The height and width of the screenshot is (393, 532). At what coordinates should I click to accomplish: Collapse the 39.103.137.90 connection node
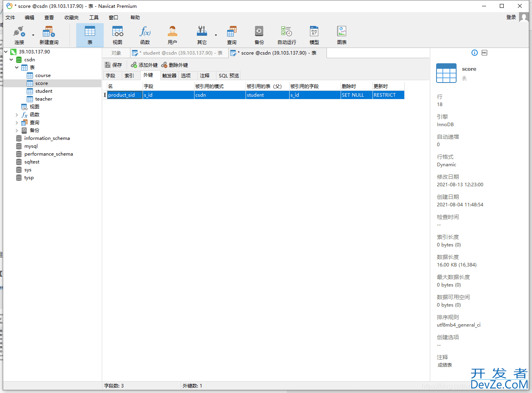click(6, 51)
